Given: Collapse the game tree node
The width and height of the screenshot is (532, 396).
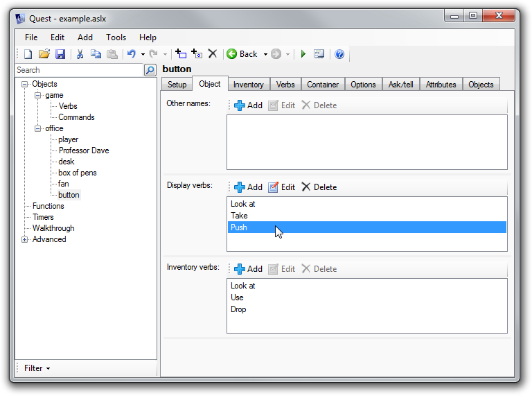Looking at the screenshot, I should pyautogui.click(x=37, y=95).
